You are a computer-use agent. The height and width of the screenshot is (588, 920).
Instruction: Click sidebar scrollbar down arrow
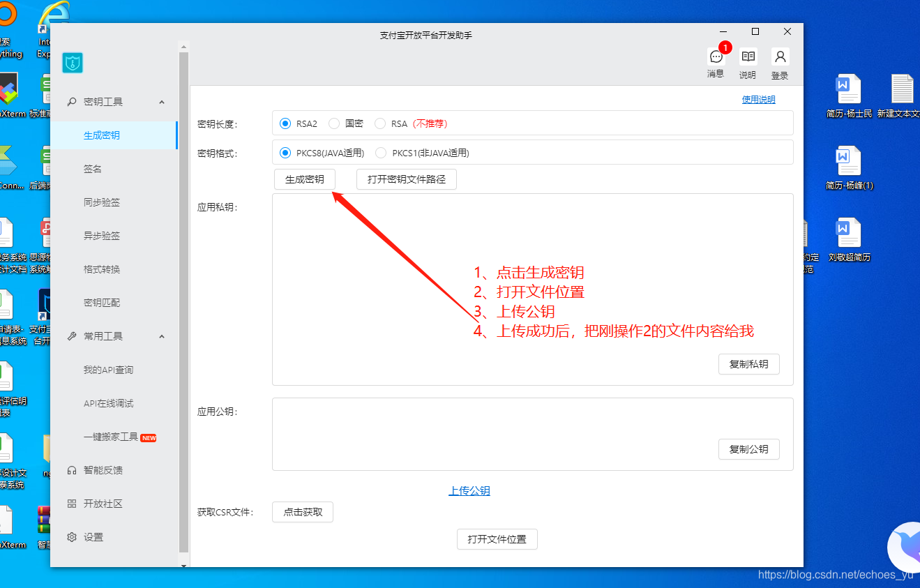pyautogui.click(x=183, y=565)
